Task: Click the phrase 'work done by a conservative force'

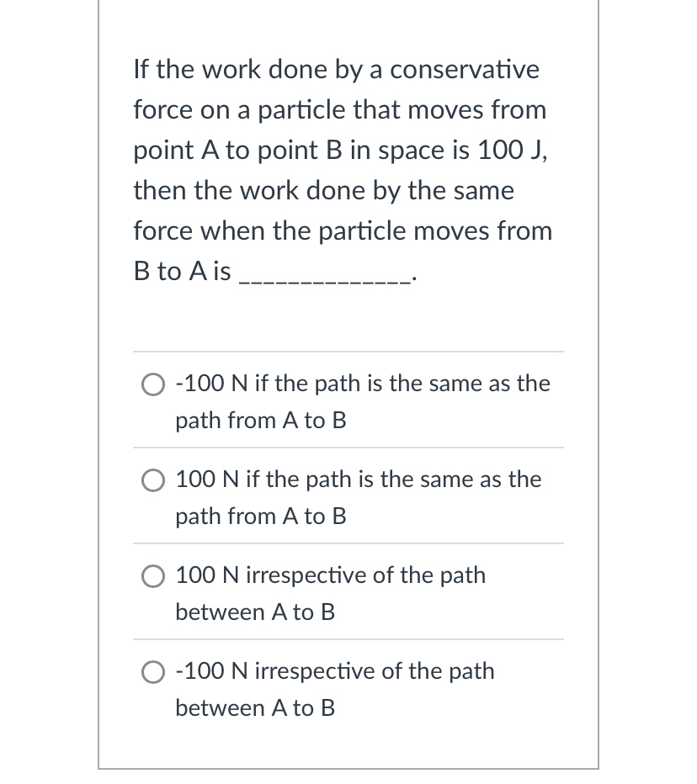Action: pos(337,88)
